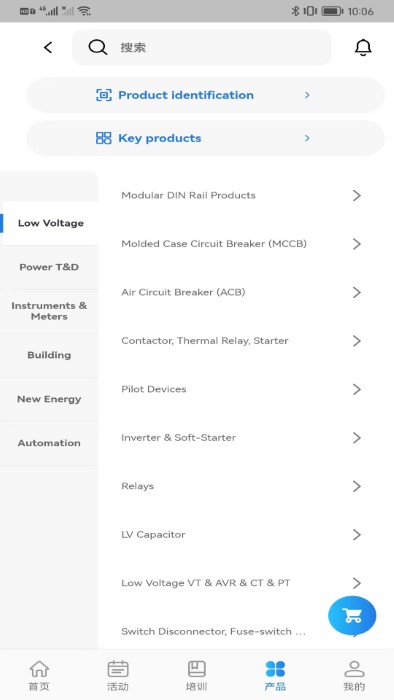Expand LV Capacitor chevron
394x700 pixels.
pos(356,534)
